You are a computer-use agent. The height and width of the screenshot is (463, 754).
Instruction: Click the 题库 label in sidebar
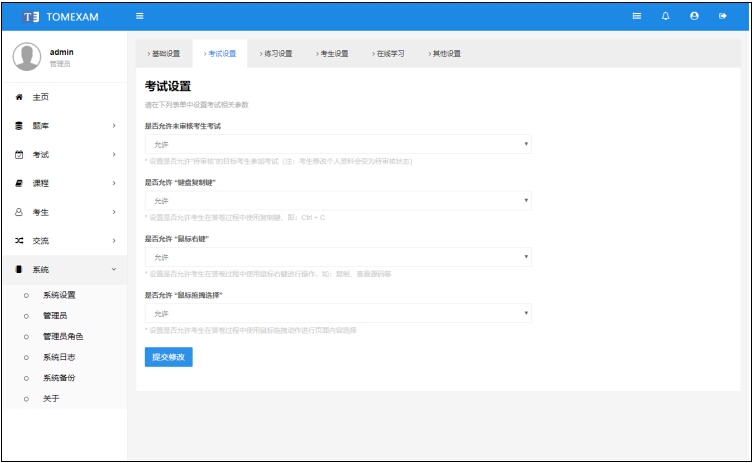coord(40,125)
